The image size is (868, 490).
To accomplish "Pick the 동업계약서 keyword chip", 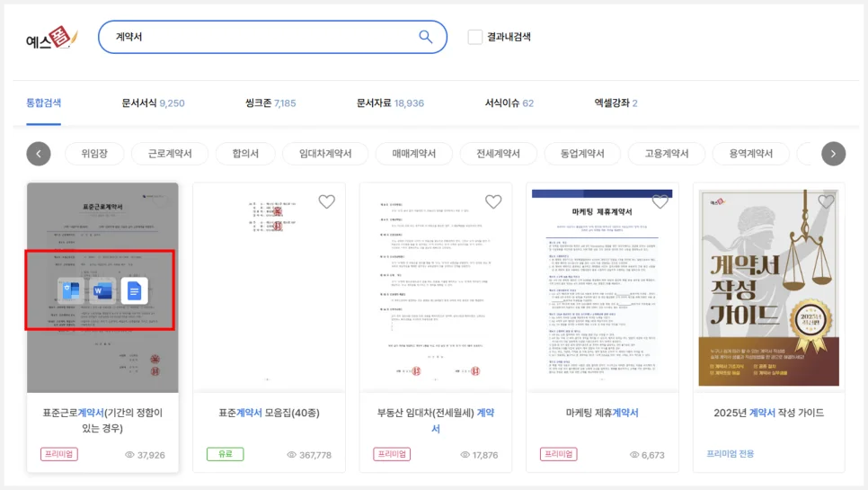I will (581, 154).
